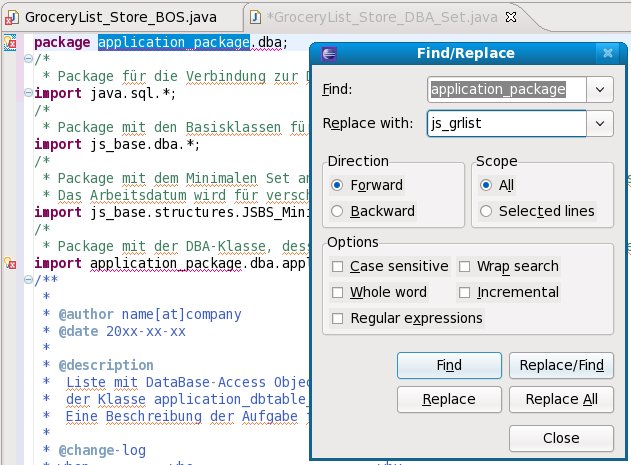Image resolution: width=631 pixels, height=465 pixels.
Task: Tick the Regular expressions checkbox
Action: [338, 318]
